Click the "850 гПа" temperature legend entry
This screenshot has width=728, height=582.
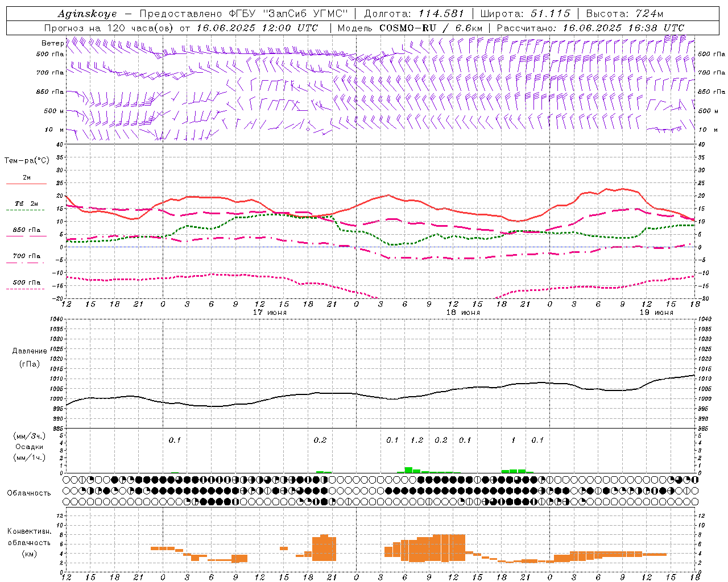[x=27, y=230]
